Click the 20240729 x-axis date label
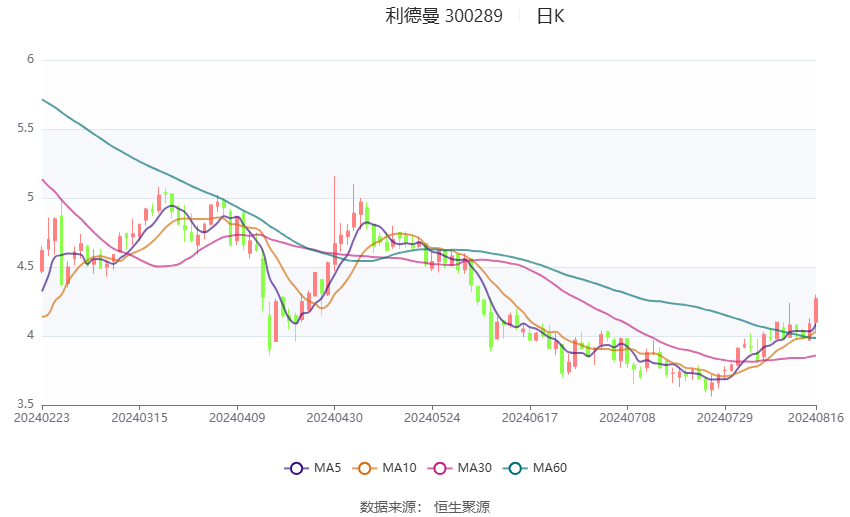 tap(725, 418)
